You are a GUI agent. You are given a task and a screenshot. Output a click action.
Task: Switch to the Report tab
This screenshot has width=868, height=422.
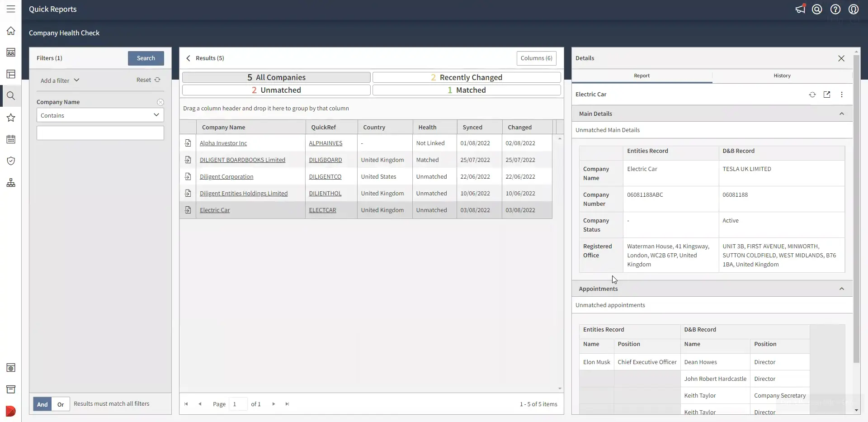642,76
